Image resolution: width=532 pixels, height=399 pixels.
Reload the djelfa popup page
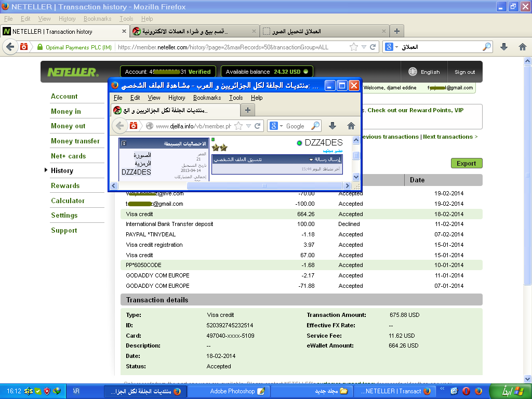tap(258, 126)
